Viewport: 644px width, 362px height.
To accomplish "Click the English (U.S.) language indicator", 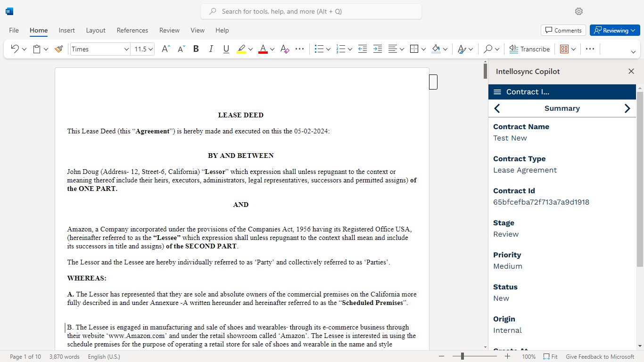I will (x=104, y=357).
